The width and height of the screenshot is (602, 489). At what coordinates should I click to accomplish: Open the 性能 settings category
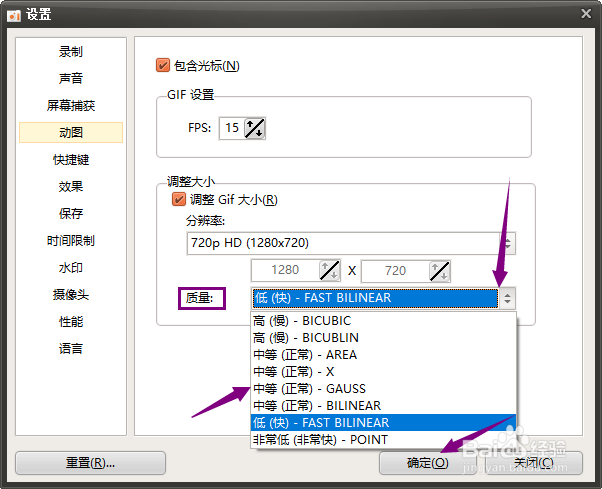tap(71, 322)
